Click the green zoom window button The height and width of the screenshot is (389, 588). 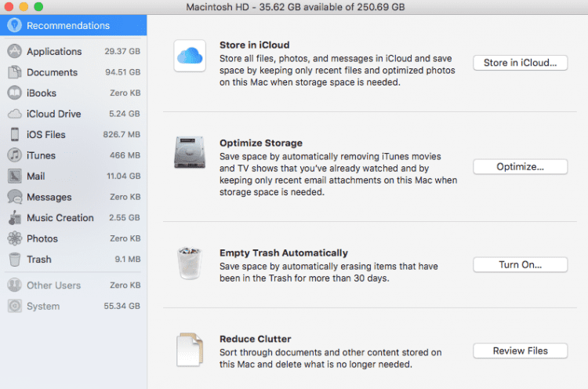[38, 6]
